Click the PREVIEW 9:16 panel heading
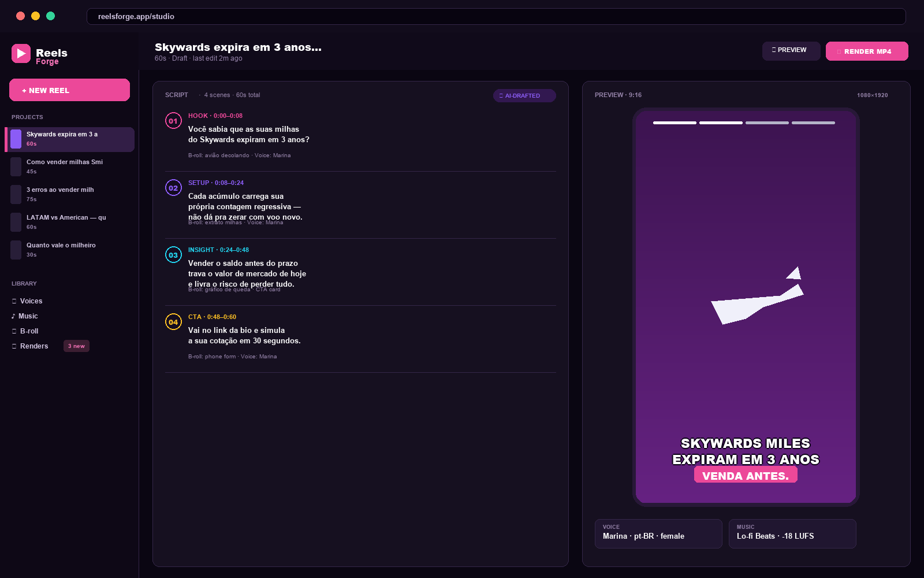 (618, 95)
